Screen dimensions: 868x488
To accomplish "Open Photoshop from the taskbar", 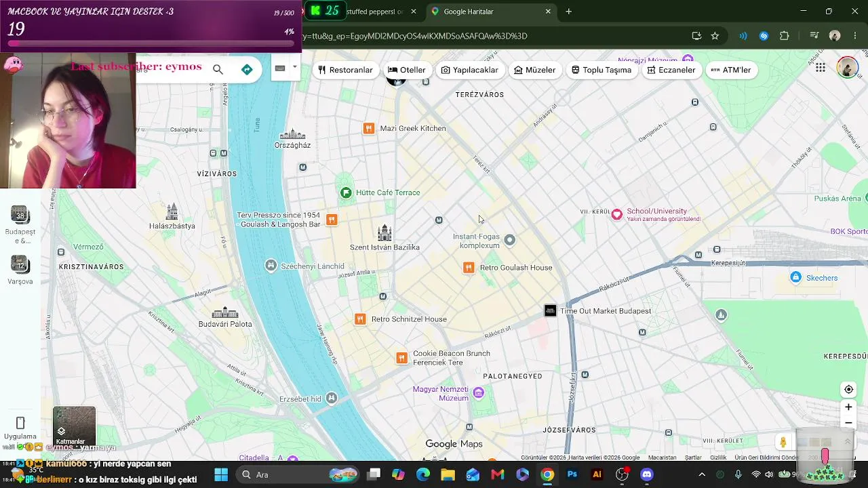I will coord(572,474).
